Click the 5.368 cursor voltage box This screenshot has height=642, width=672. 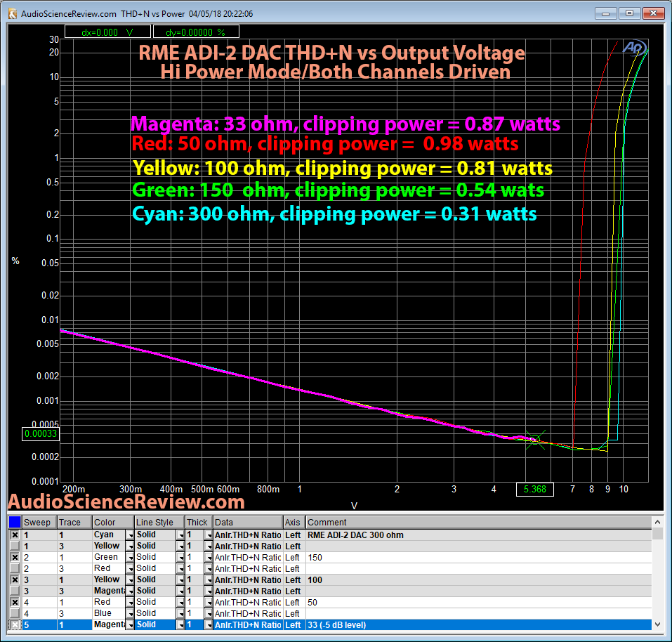535,489
